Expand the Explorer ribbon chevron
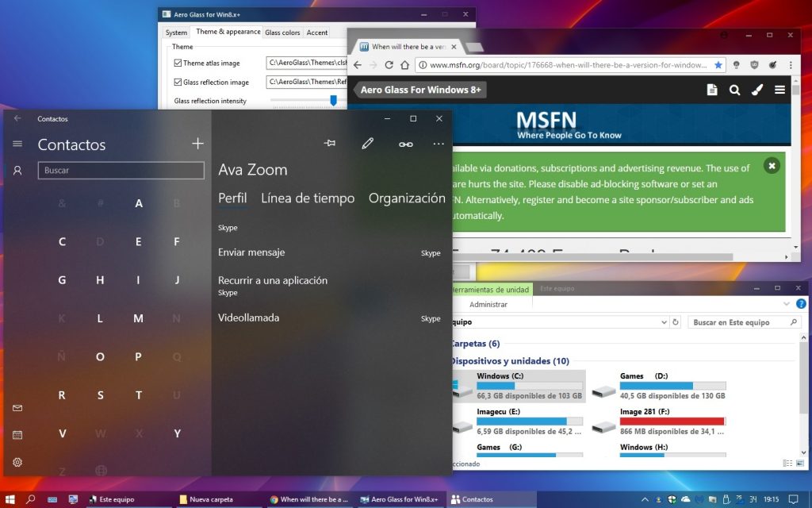 pos(787,304)
